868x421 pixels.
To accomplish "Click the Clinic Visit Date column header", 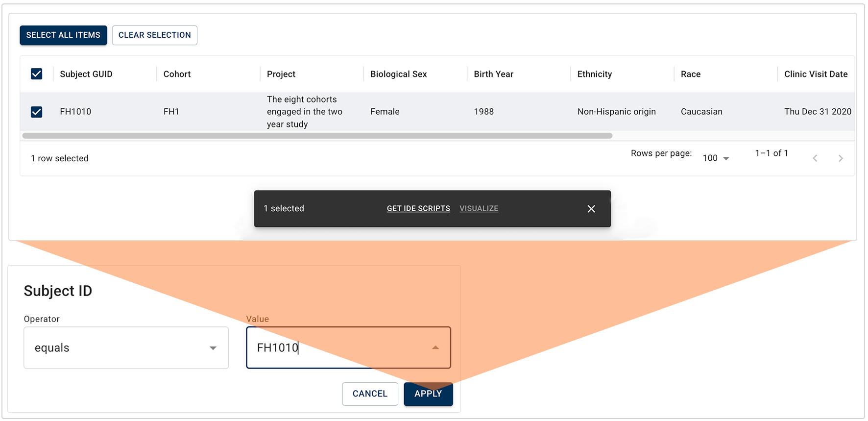I will (x=816, y=74).
